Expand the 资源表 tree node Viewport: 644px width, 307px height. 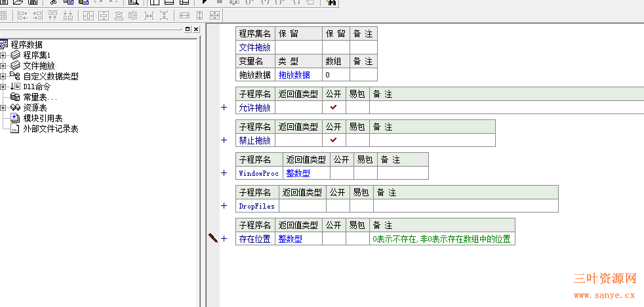pyautogui.click(x=3, y=108)
